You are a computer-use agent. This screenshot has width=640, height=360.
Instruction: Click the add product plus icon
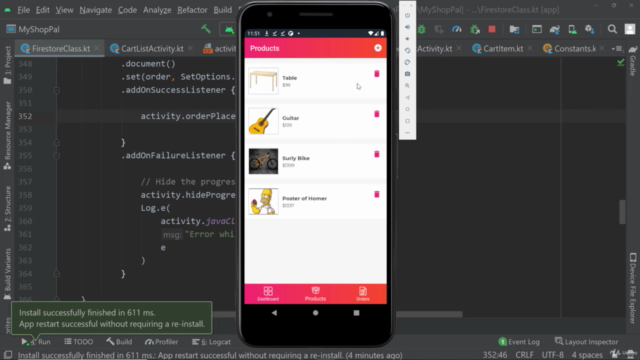pyautogui.click(x=378, y=48)
